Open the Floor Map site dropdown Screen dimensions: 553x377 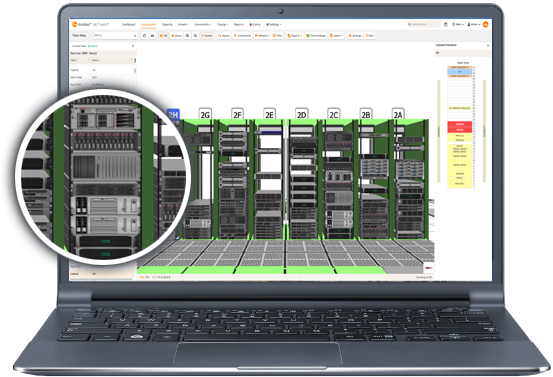[x=115, y=36]
